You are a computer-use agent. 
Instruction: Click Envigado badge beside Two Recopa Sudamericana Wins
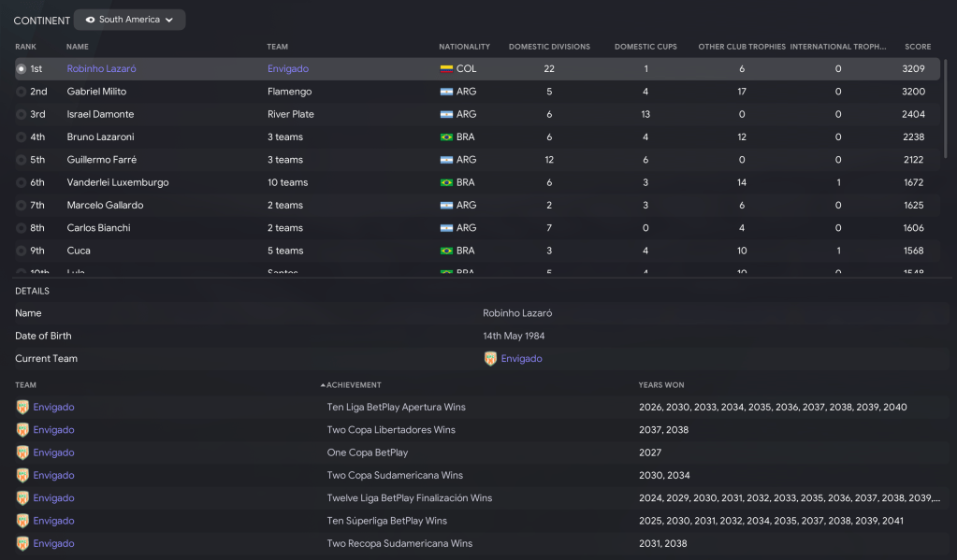coord(22,543)
